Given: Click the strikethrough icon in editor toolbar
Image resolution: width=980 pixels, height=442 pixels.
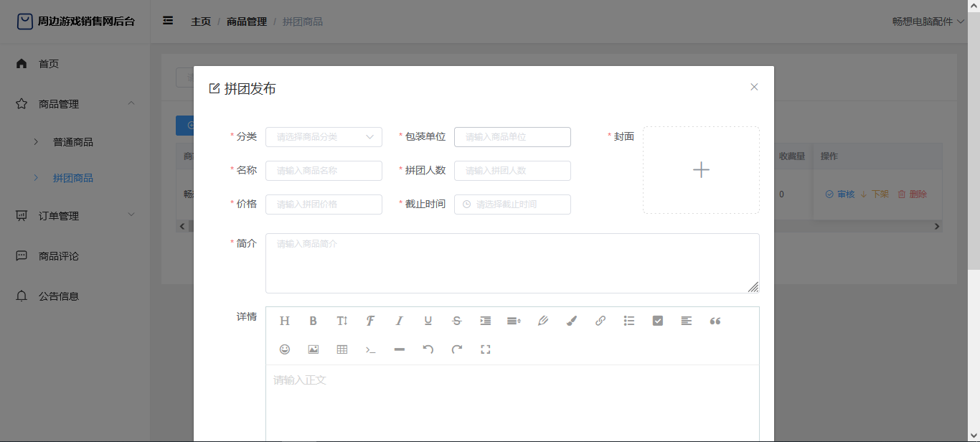Looking at the screenshot, I should (x=457, y=321).
